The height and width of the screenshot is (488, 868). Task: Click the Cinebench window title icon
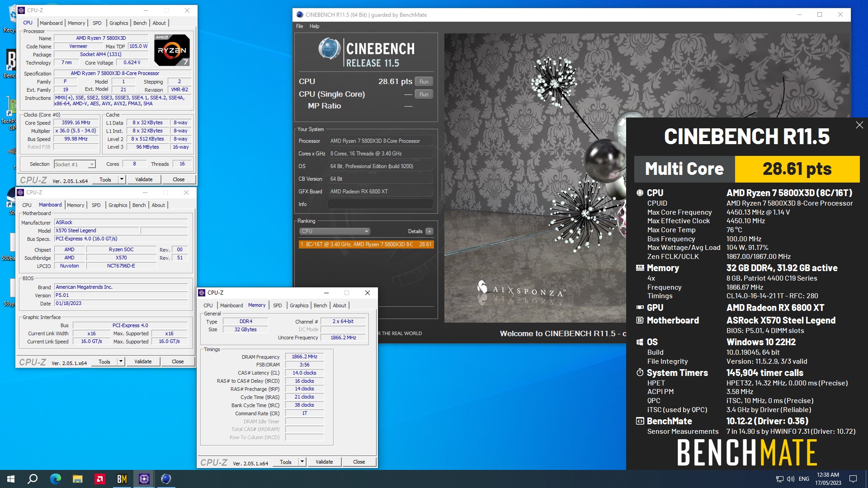click(x=299, y=14)
